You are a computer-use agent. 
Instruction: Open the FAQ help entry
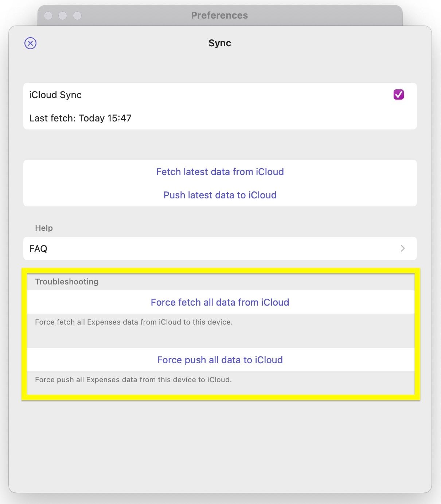38,249
